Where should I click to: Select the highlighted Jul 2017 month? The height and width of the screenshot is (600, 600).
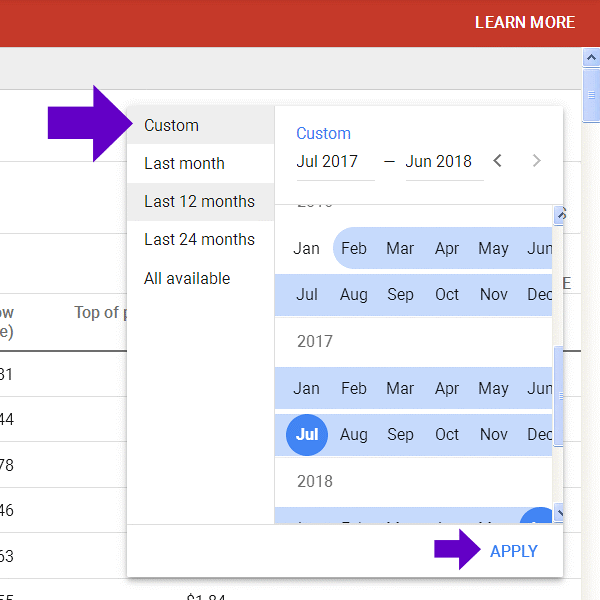point(307,435)
